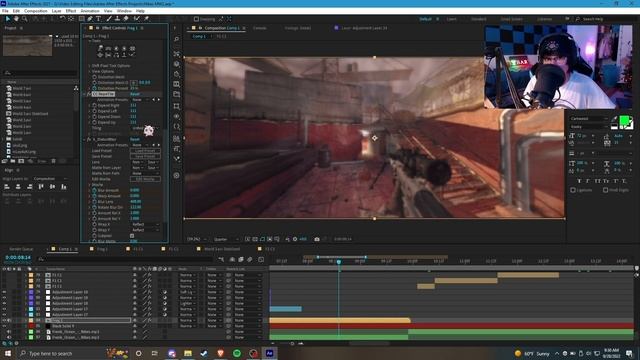Select the Roto Brush tool
This screenshot has width=640, height=360.
click(137, 19)
